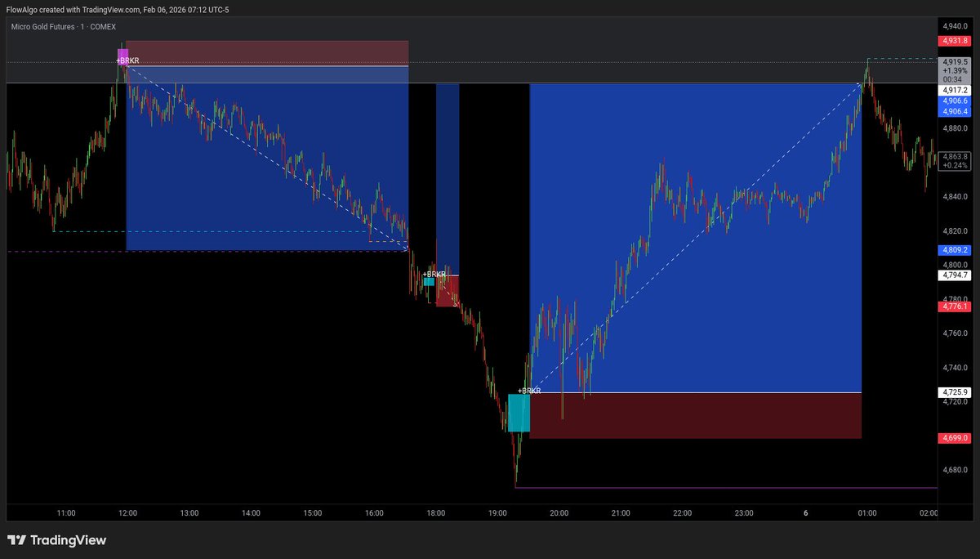Screen dimensions: 980x559
Task: Select the white 4,725.9 price label
Action: [x=954, y=392]
